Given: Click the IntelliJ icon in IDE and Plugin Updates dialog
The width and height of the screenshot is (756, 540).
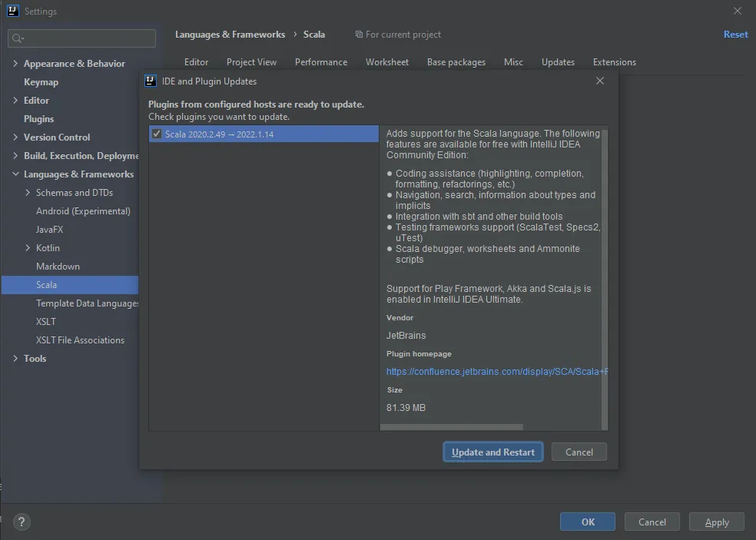Looking at the screenshot, I should [x=151, y=81].
